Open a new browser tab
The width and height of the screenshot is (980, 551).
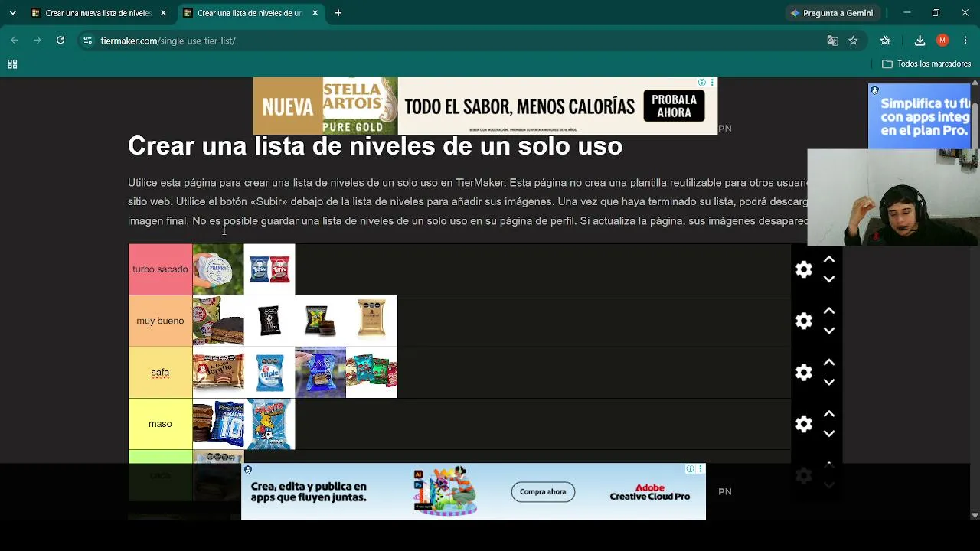338,13
